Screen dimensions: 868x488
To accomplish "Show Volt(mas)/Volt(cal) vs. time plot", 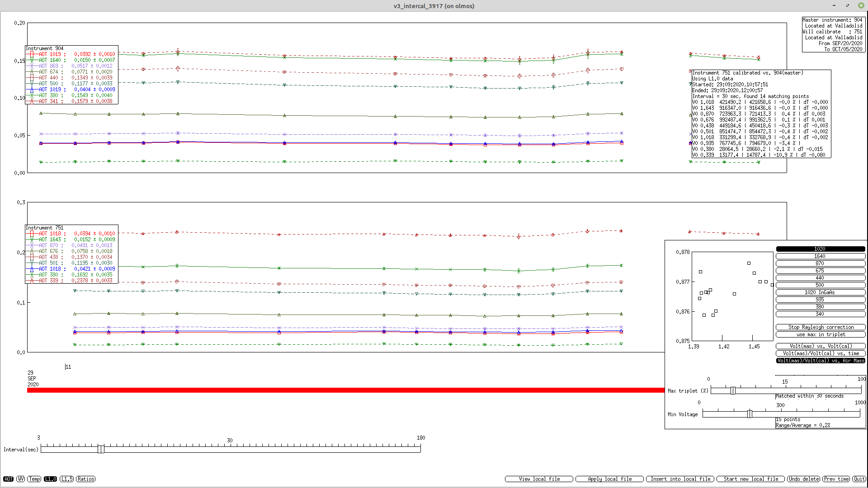I will point(821,353).
